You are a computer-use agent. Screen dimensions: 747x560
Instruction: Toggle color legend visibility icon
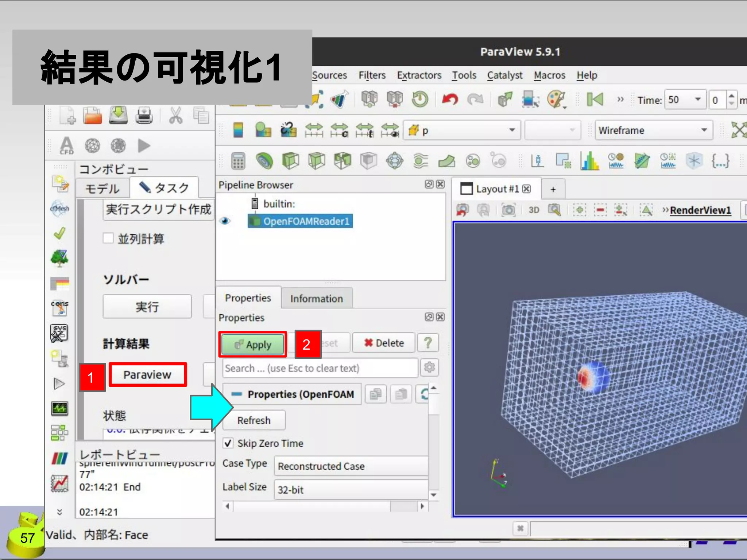(x=238, y=130)
